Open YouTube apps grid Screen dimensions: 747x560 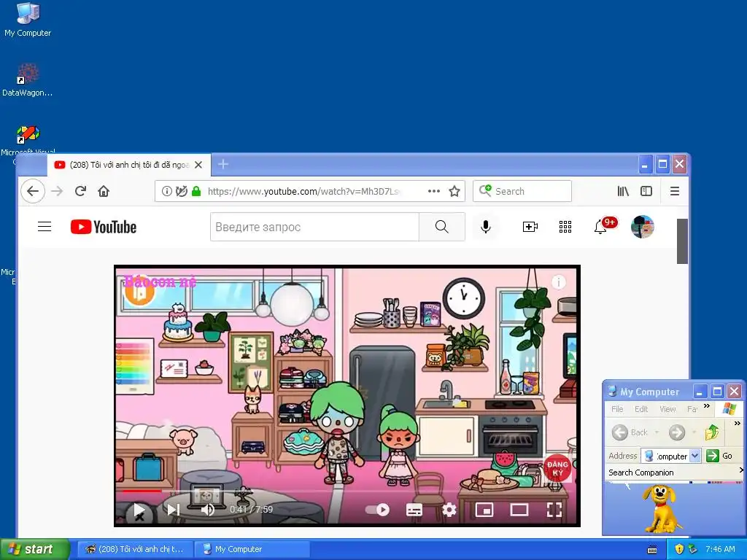click(565, 227)
